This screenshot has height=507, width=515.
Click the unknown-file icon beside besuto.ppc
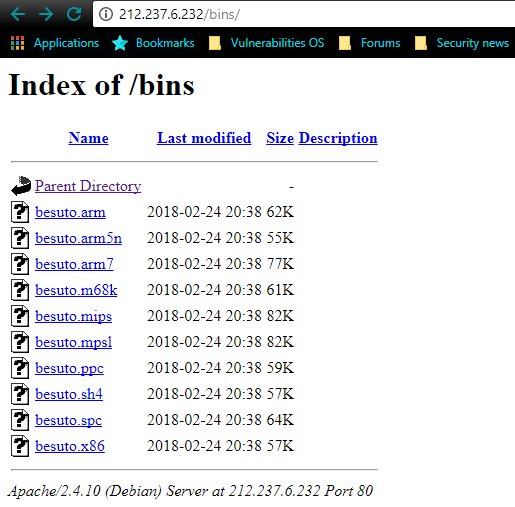tap(20, 368)
